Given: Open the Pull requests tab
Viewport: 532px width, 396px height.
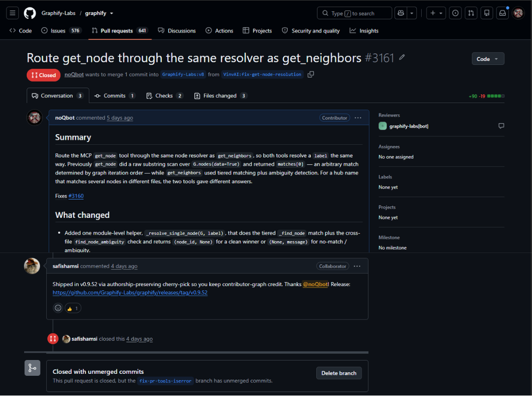Looking at the screenshot, I should [120, 31].
